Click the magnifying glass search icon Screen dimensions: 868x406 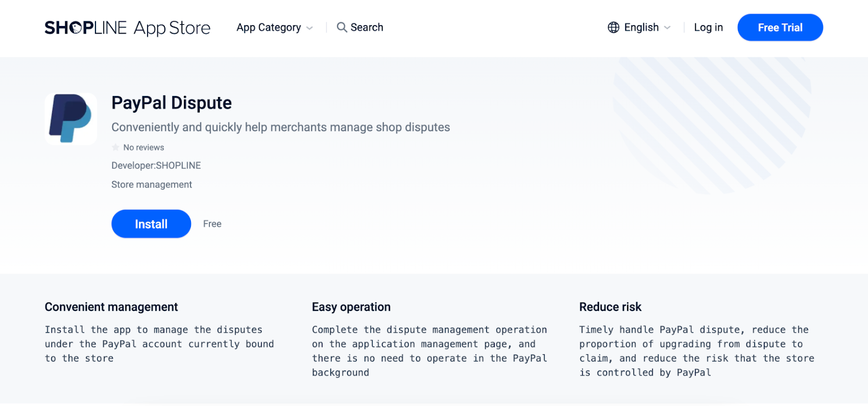[342, 27]
